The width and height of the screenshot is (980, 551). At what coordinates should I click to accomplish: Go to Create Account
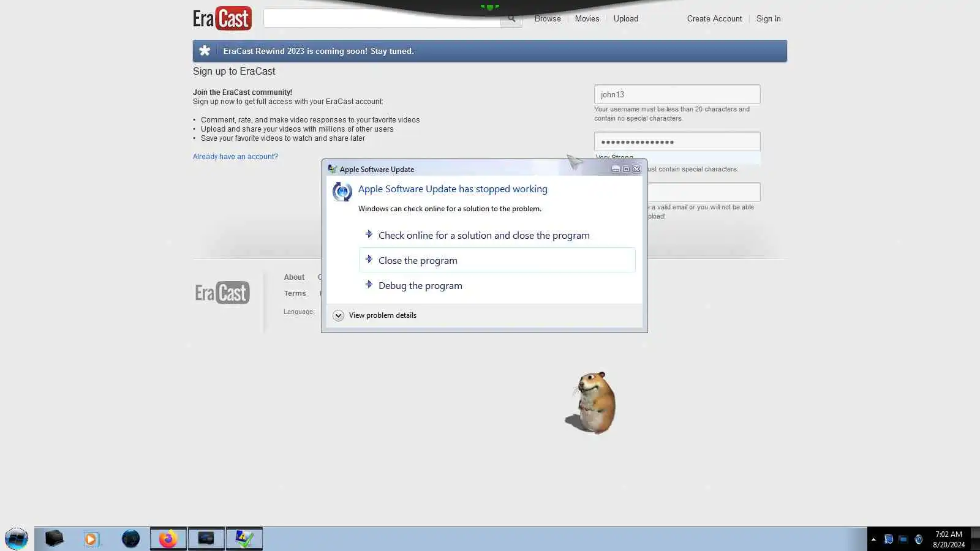714,18
